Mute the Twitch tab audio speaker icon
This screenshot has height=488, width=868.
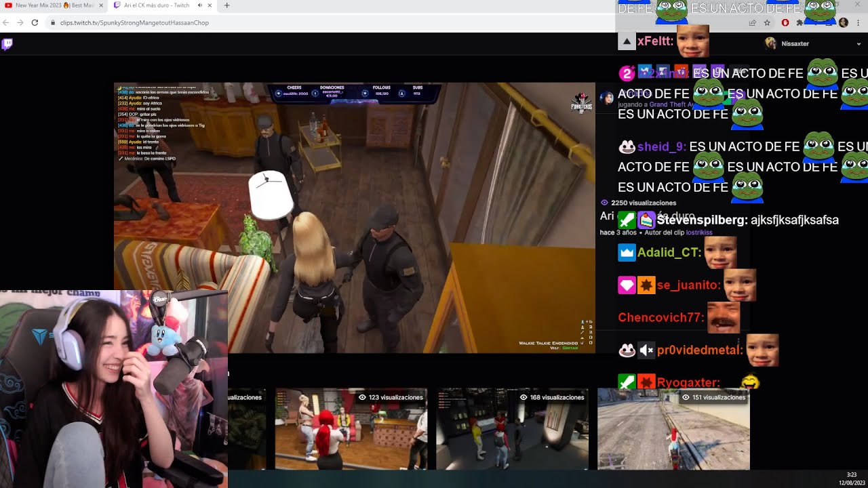[199, 5]
